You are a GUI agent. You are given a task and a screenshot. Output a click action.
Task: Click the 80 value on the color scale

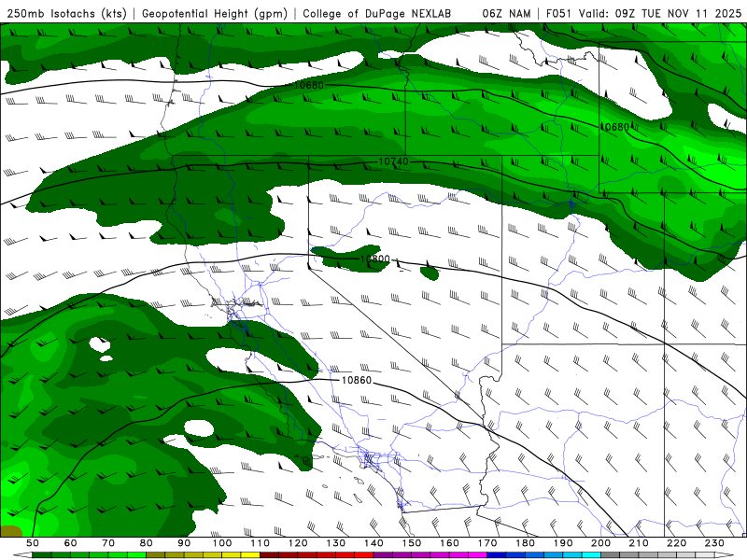(147, 543)
